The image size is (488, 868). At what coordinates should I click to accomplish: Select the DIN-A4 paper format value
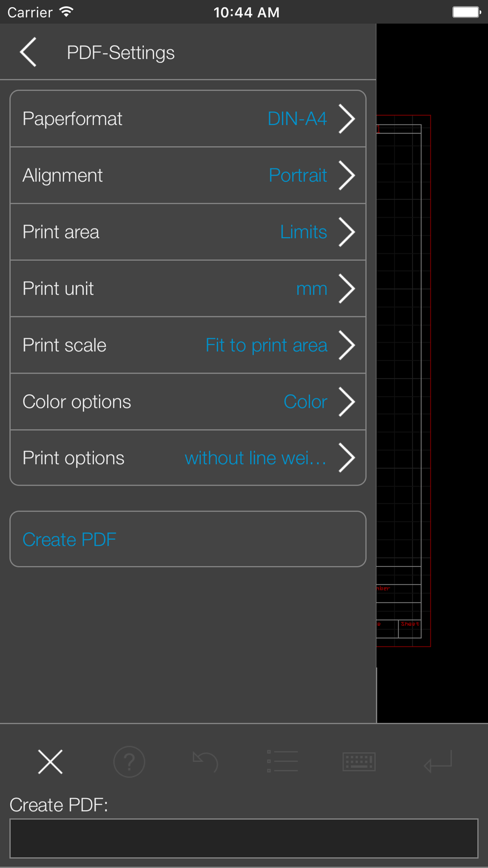(x=297, y=119)
